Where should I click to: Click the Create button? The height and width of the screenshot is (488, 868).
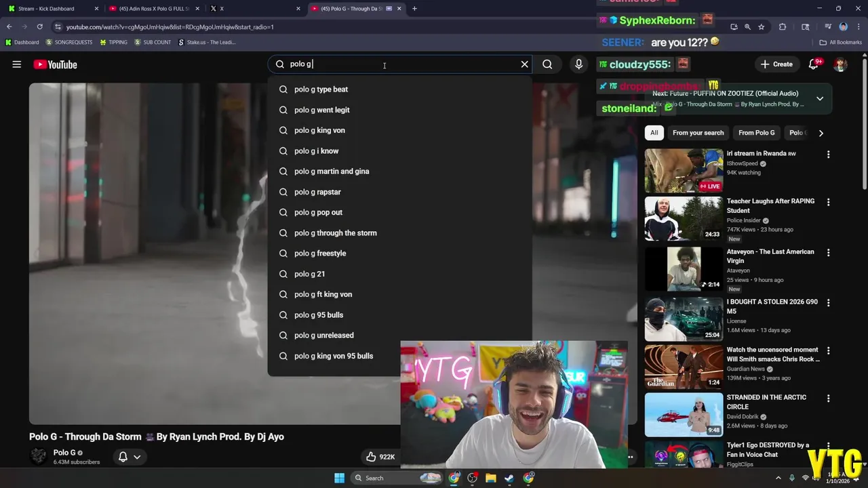776,64
